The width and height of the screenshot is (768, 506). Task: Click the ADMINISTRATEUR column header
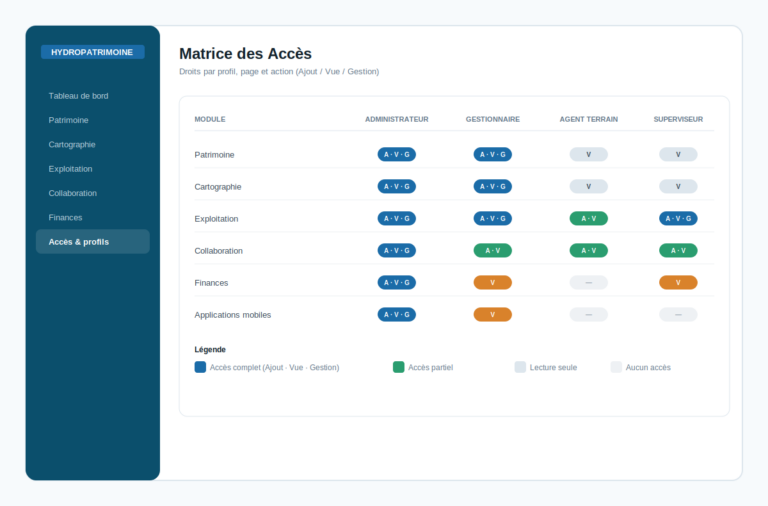pyautogui.click(x=397, y=119)
